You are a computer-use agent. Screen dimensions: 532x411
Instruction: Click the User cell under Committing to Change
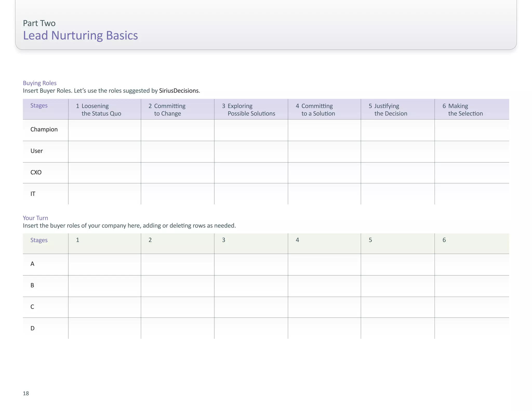click(178, 152)
